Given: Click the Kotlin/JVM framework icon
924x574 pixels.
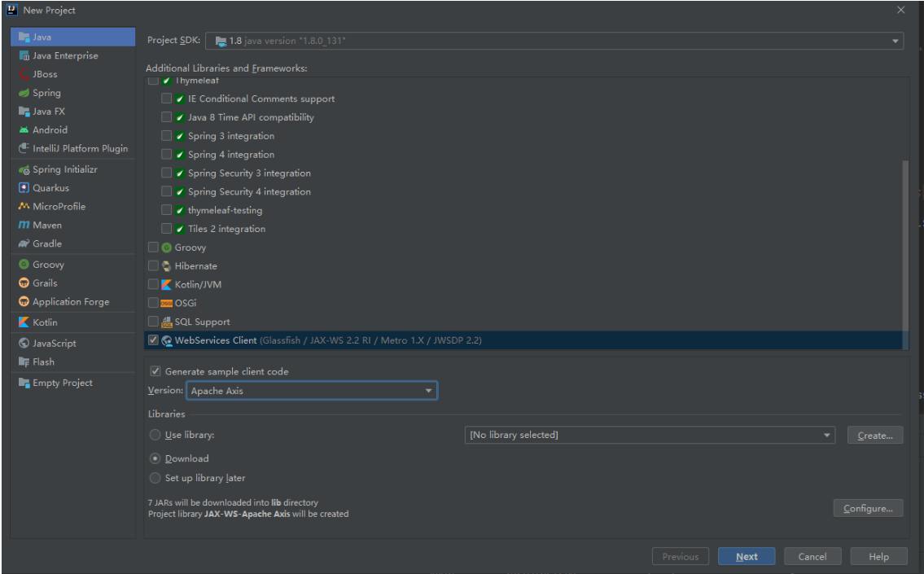Looking at the screenshot, I should [167, 285].
